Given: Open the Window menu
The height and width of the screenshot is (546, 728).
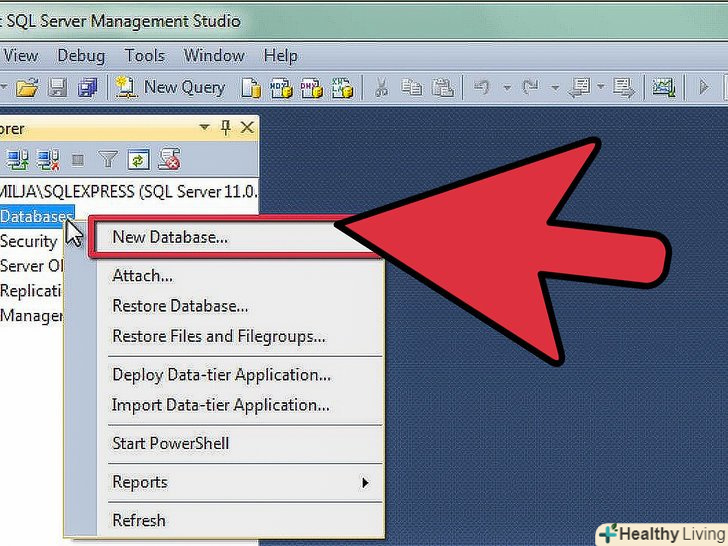Looking at the screenshot, I should 214,56.
